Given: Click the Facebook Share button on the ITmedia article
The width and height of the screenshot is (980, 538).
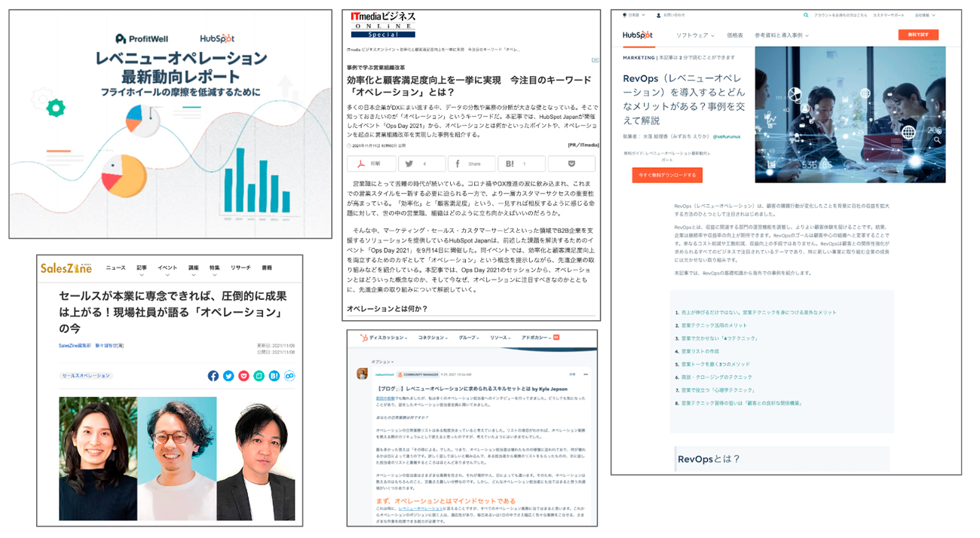Looking at the screenshot, I should (x=471, y=164).
